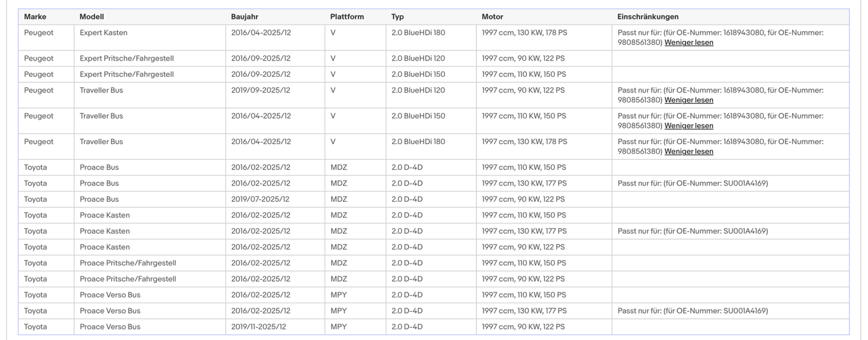Image resolution: width=868 pixels, height=340 pixels.
Task: Click the '2016/04-2025/12' cell in Expert Kasten row
Action: (261, 33)
